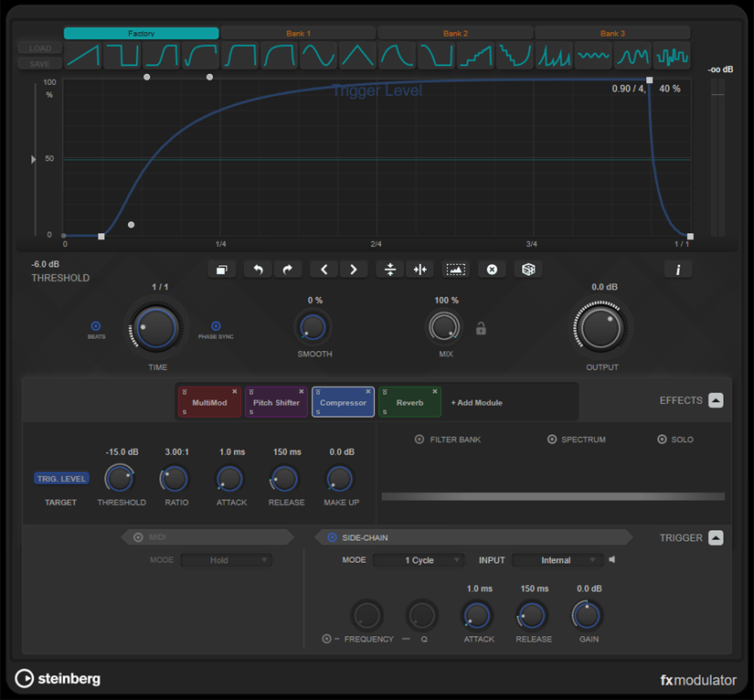Enable the Spectrum display option
The image size is (754, 700).
(552, 440)
